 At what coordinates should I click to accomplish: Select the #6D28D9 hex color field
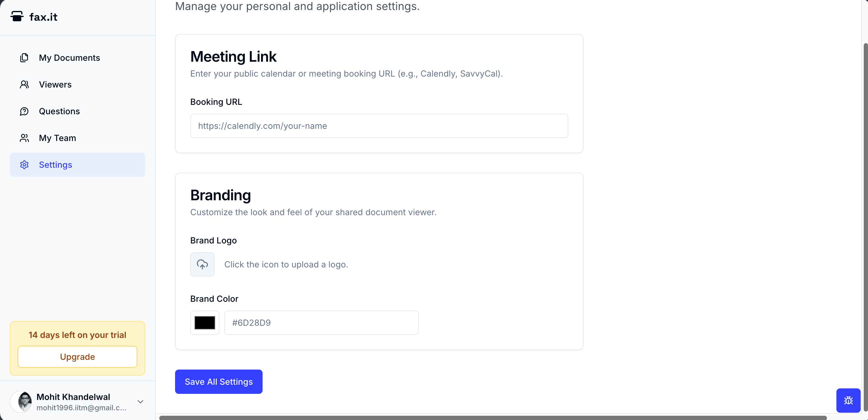pyautogui.click(x=321, y=323)
